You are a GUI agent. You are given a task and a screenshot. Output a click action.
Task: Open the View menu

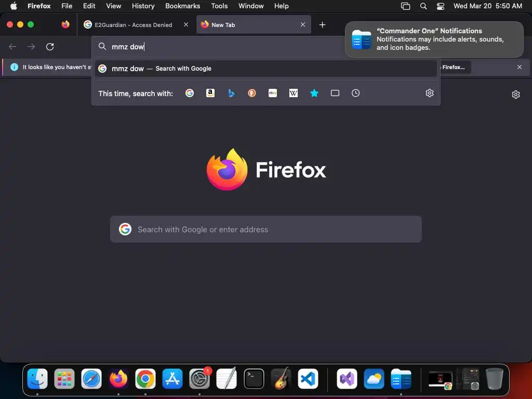pyautogui.click(x=113, y=6)
